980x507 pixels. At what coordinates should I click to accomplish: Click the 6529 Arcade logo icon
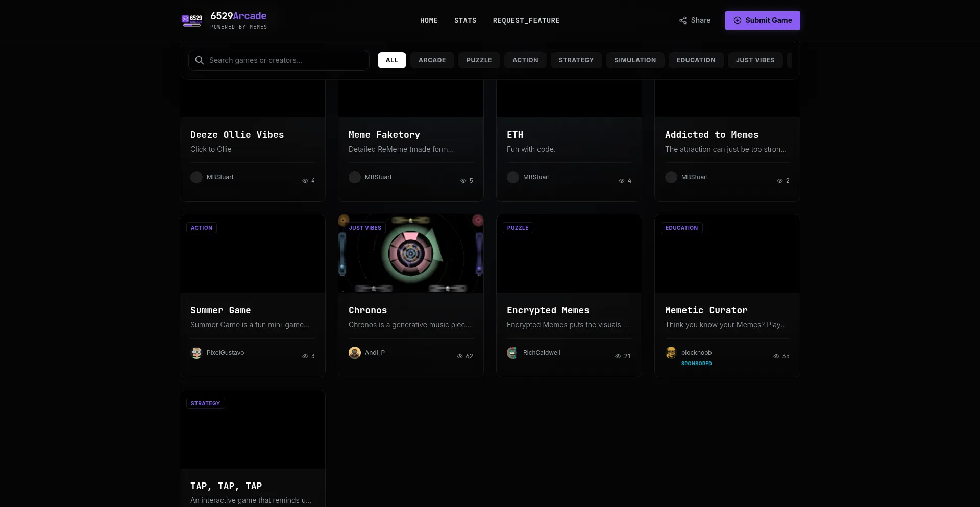(192, 20)
